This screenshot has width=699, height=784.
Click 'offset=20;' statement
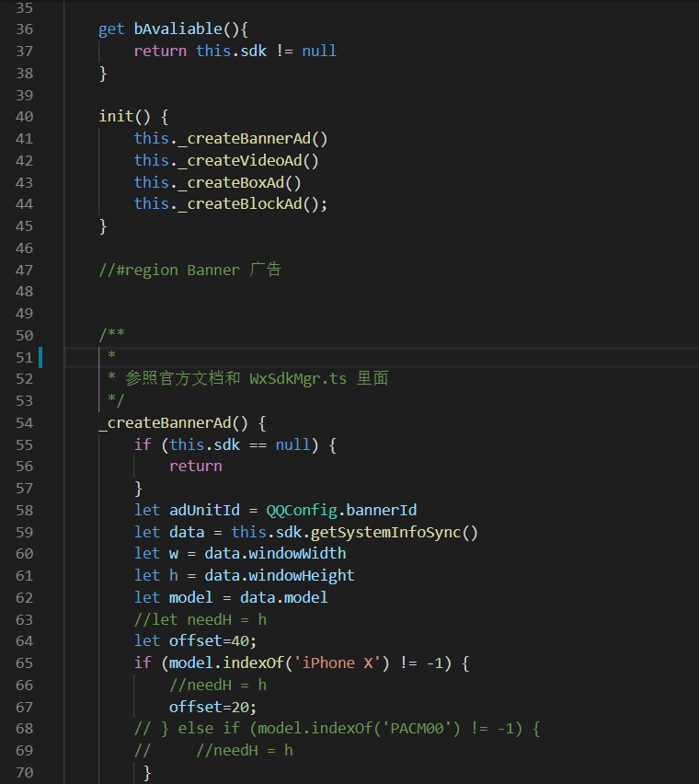pyautogui.click(x=212, y=707)
